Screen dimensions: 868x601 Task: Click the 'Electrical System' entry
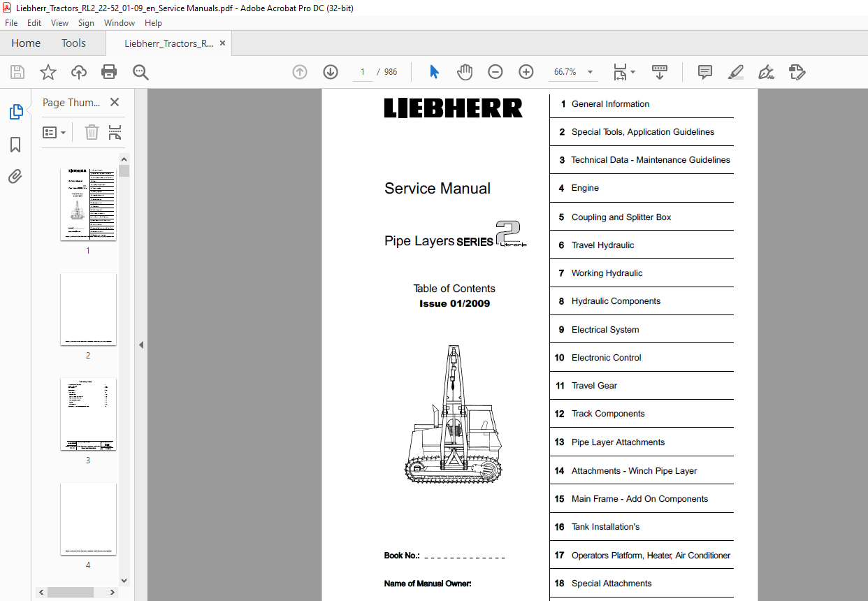coord(605,330)
